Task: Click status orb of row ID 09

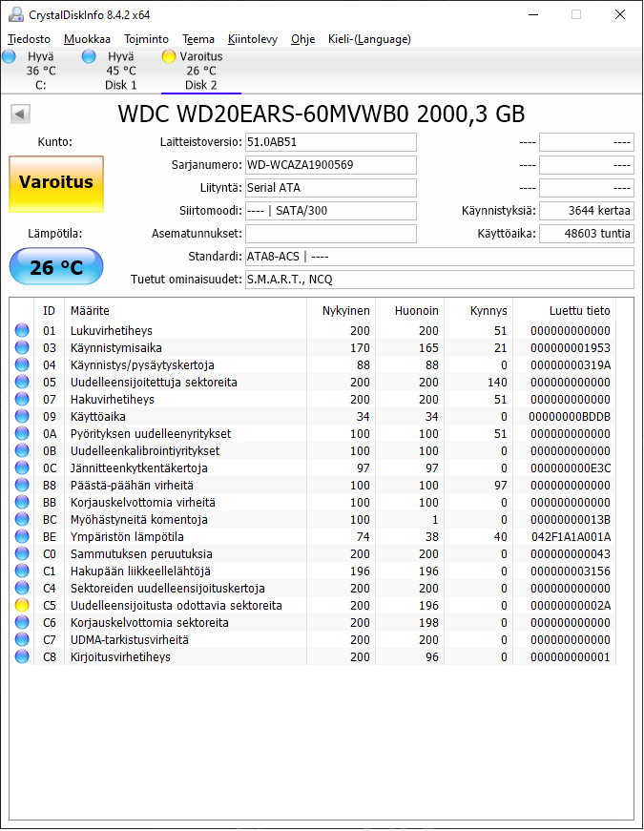Action: click(22, 416)
